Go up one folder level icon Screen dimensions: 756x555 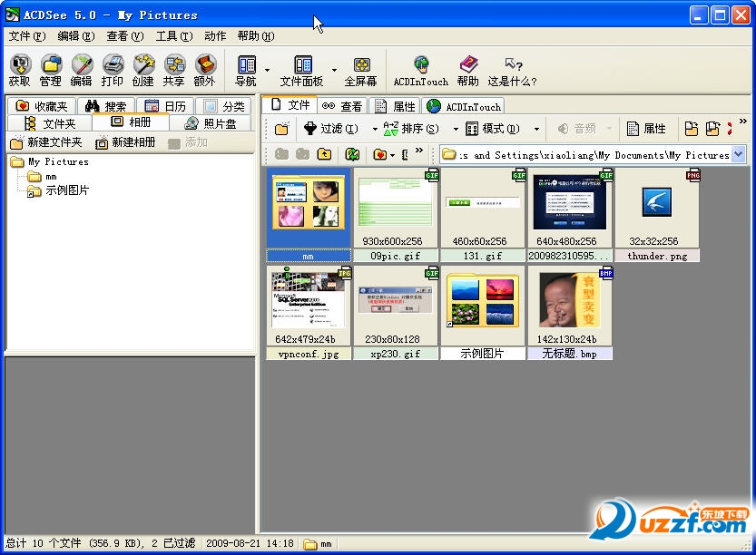(324, 155)
